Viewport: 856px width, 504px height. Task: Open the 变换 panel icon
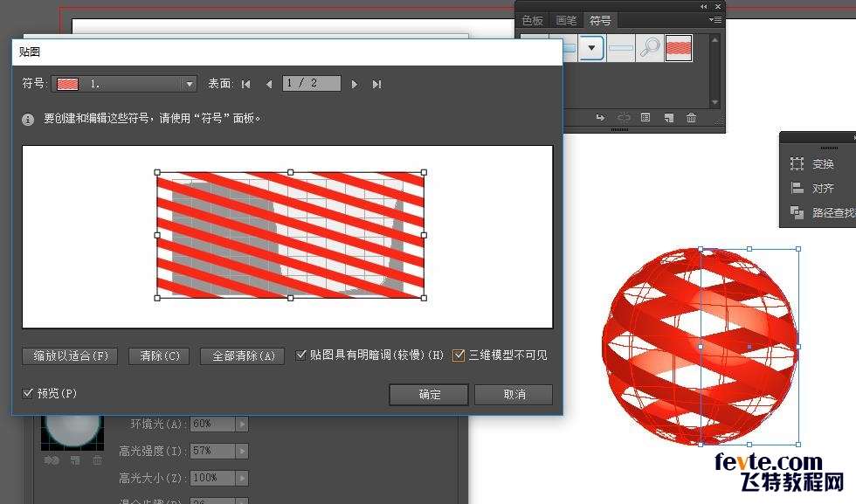click(797, 163)
